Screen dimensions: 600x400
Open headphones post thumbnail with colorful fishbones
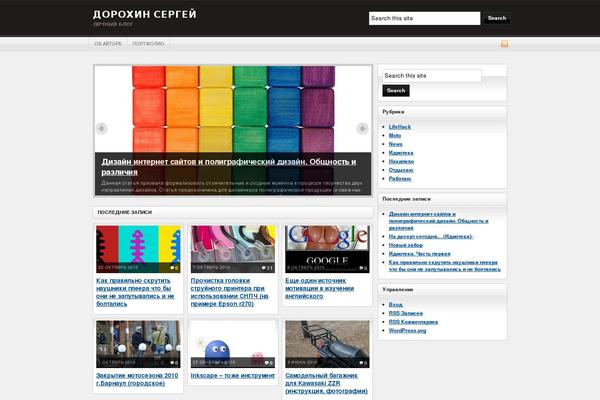point(138,249)
